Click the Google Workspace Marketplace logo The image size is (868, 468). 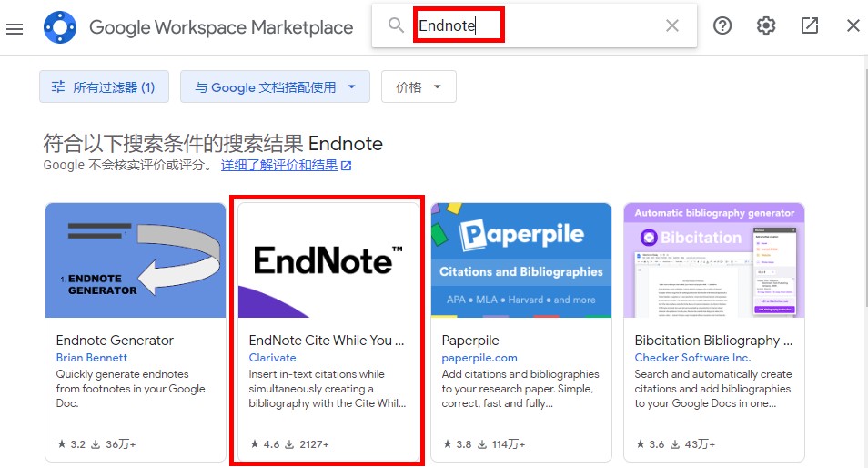pyautogui.click(x=60, y=27)
